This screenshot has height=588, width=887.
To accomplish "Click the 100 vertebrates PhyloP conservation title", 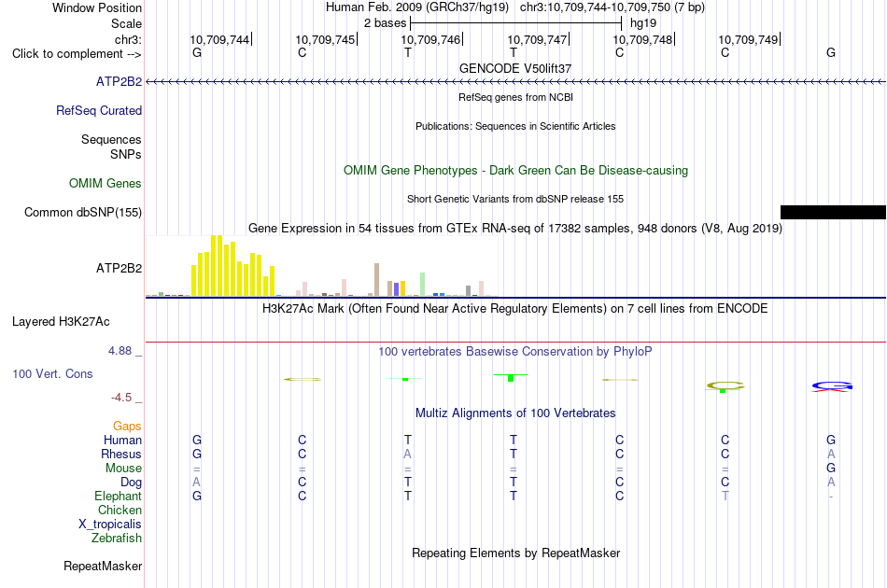I will (x=514, y=352).
